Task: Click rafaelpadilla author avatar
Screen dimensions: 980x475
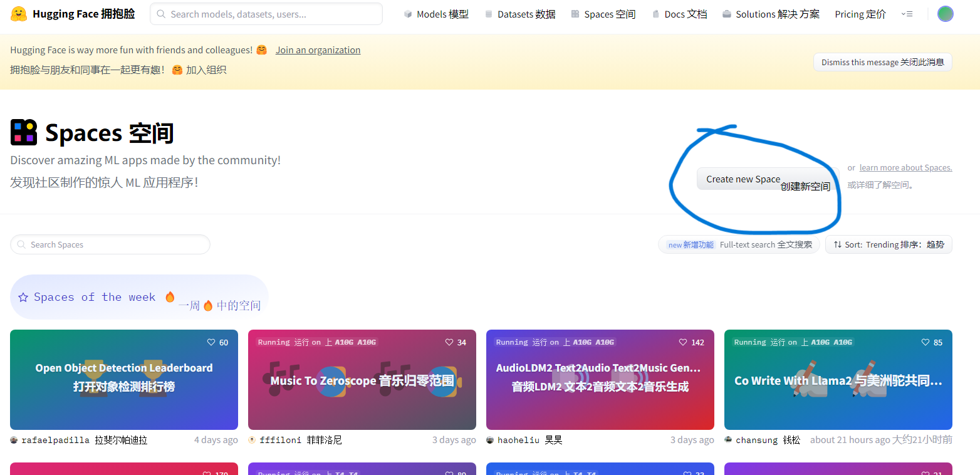Action: (14, 440)
